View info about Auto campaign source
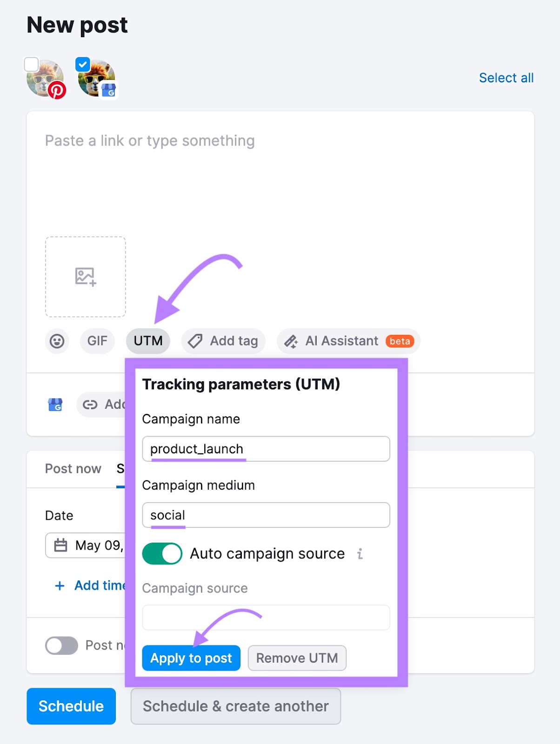Image resolution: width=560 pixels, height=744 pixels. [x=360, y=554]
